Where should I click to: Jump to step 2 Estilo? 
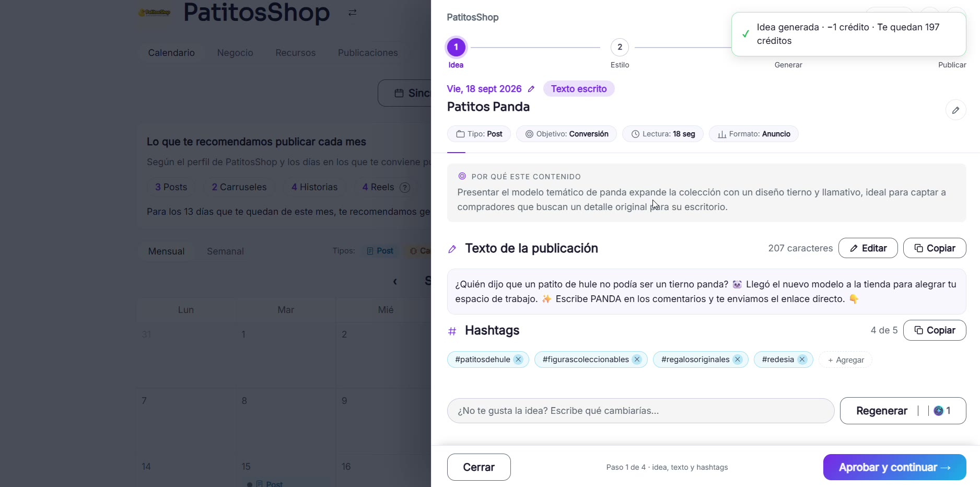620,47
